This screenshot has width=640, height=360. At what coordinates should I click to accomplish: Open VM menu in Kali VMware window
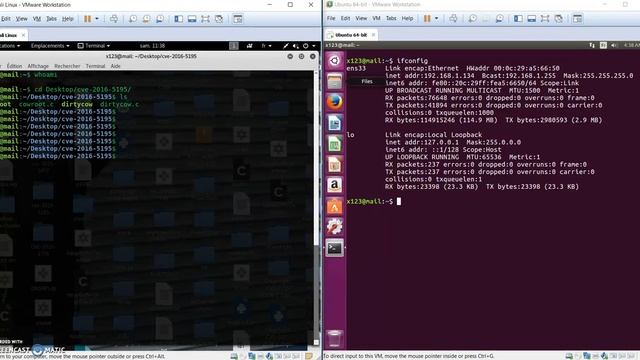pos(37,19)
